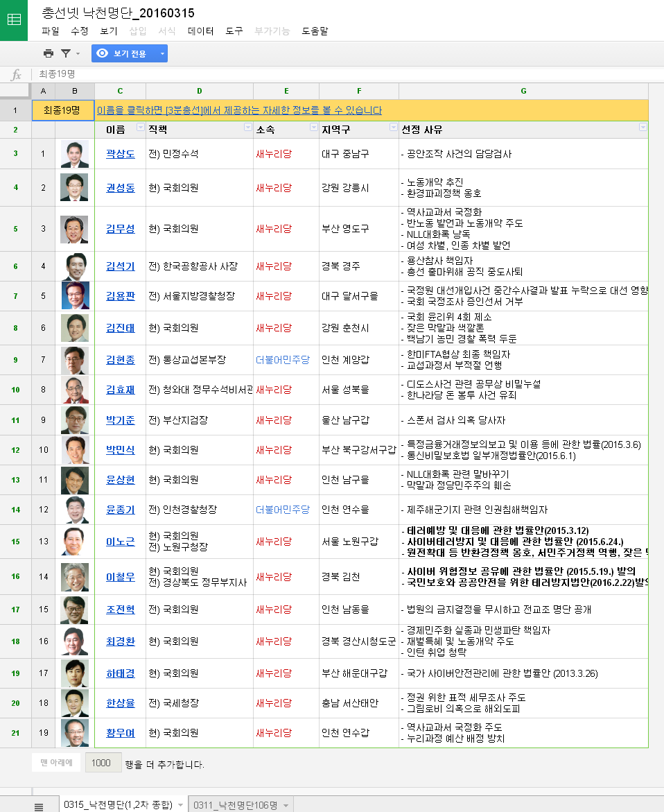664x812 pixels.
Task: Open the 이름 column filter dropdown
Action: pyautogui.click(x=140, y=128)
